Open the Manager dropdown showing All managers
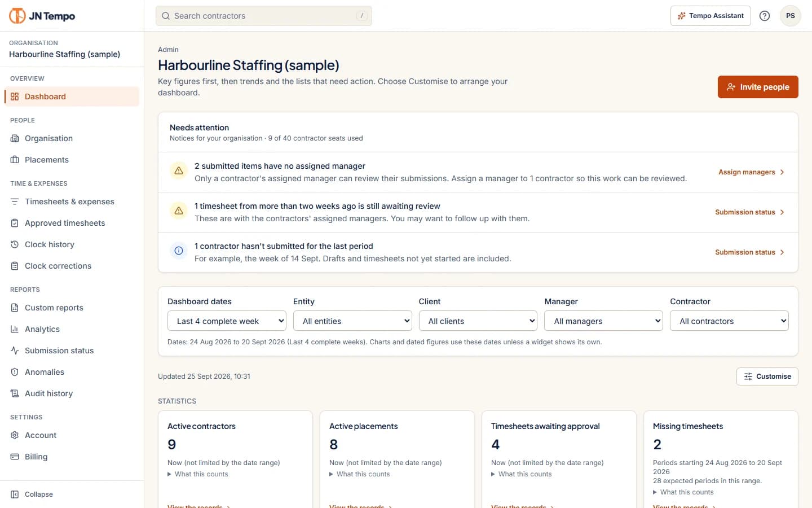 [603, 321]
